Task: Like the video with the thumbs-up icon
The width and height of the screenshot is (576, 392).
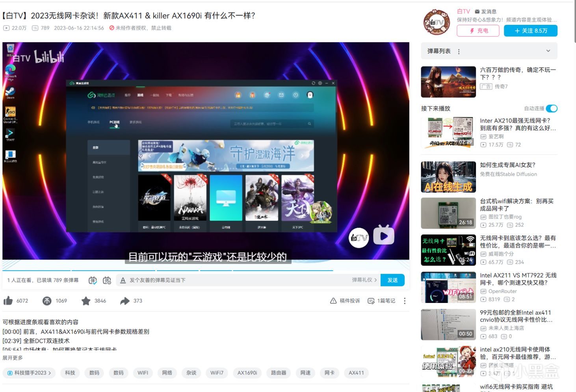Action: 8,301
